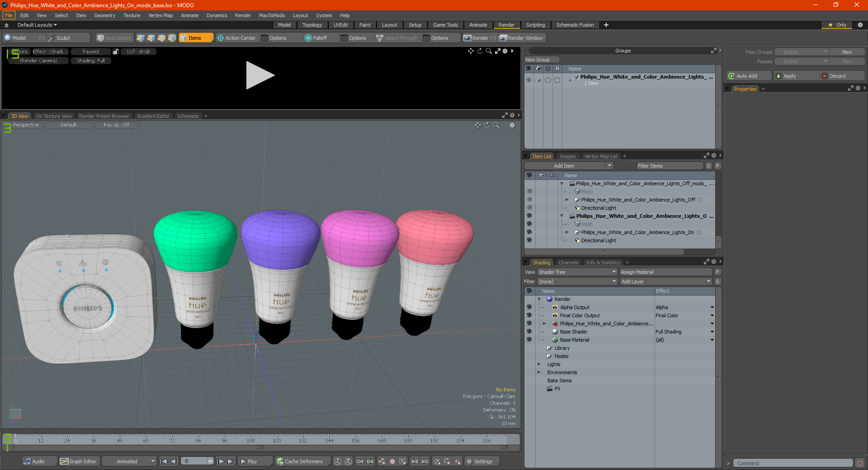Collapse the Render node in Shader Tree
The image size is (868, 470).
tap(539, 299)
